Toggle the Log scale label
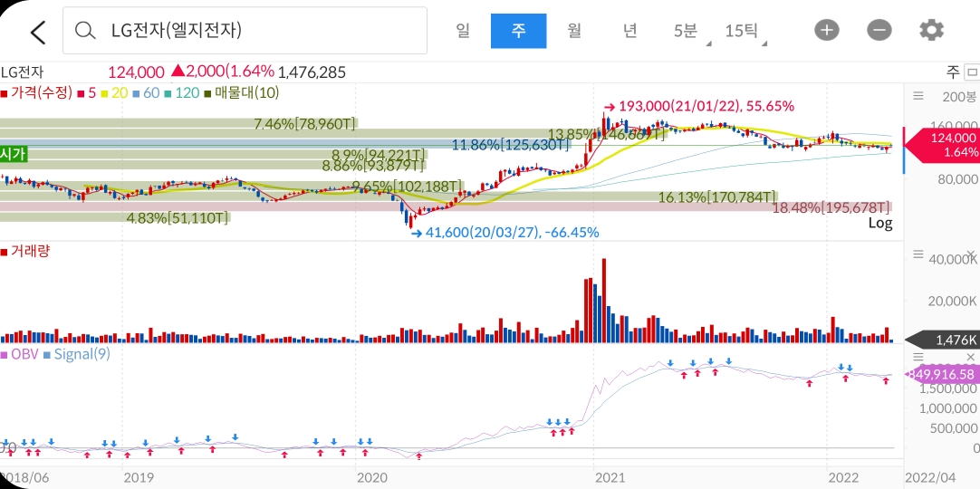Viewport: 980px width, 489px height. tap(880, 223)
